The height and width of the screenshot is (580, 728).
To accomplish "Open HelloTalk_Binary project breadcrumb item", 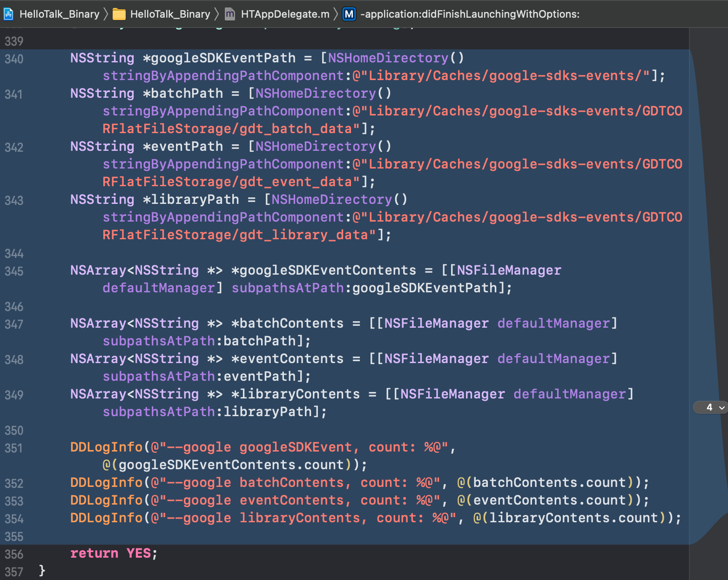I will coord(59,14).
